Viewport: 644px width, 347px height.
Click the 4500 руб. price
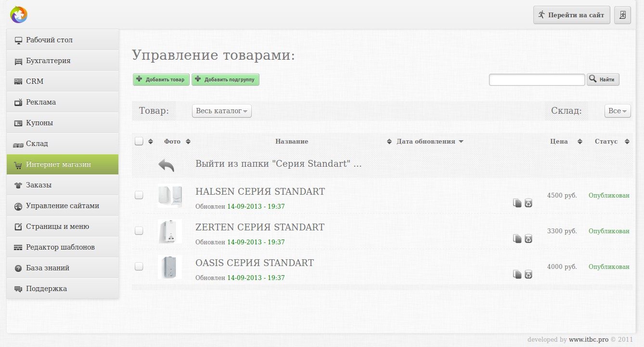point(562,196)
